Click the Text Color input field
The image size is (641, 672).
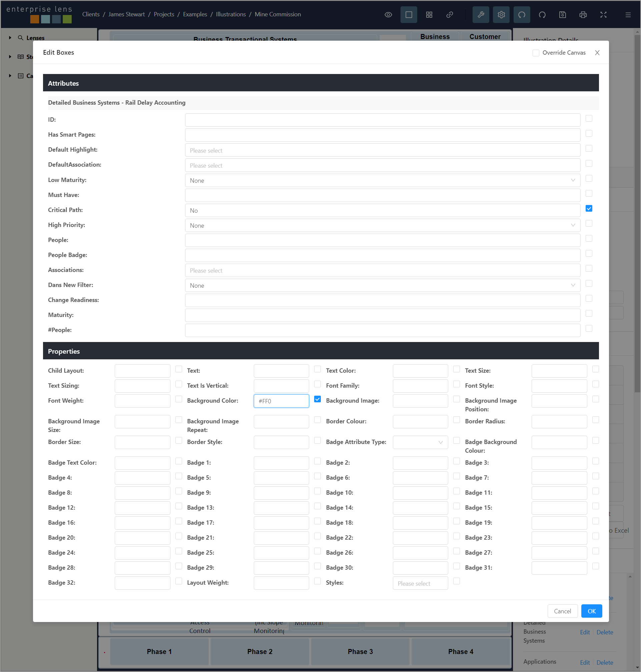click(x=420, y=371)
